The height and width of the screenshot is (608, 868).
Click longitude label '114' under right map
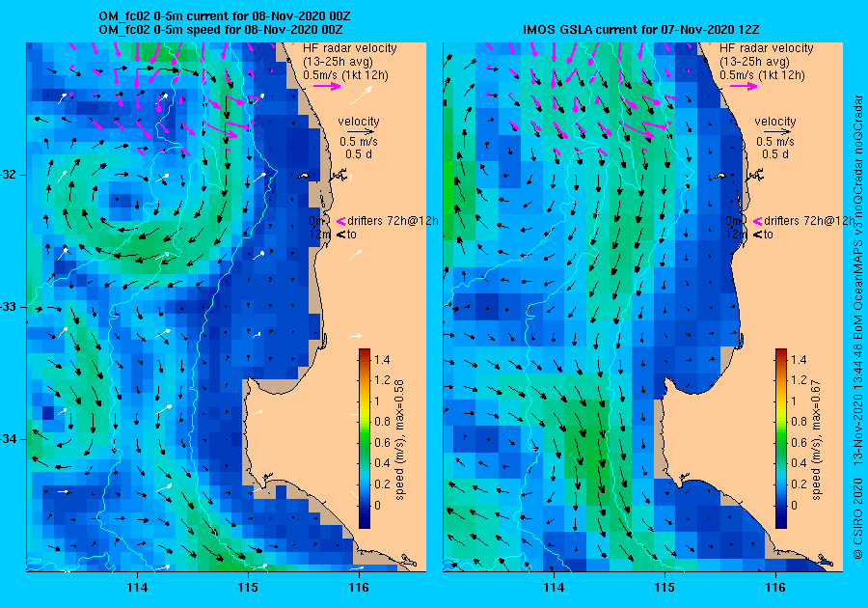[554, 588]
